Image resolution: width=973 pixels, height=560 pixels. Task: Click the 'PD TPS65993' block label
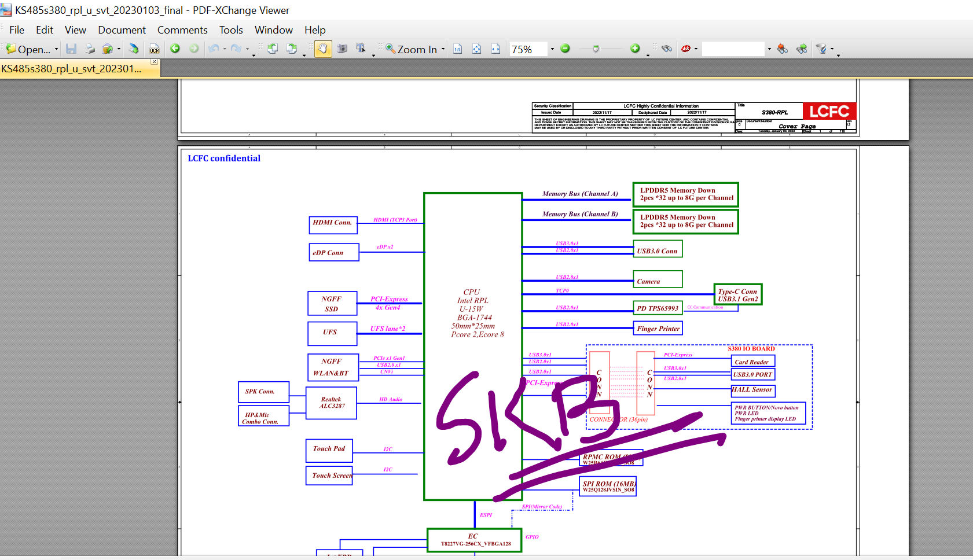click(x=658, y=308)
